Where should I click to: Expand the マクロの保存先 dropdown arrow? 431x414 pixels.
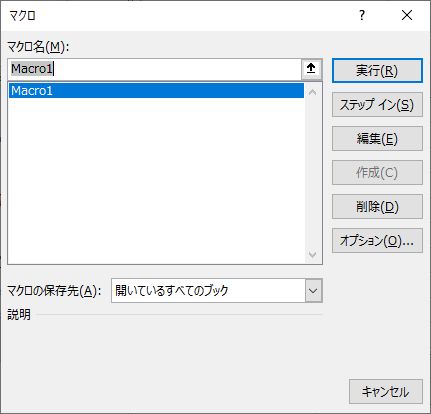click(313, 291)
